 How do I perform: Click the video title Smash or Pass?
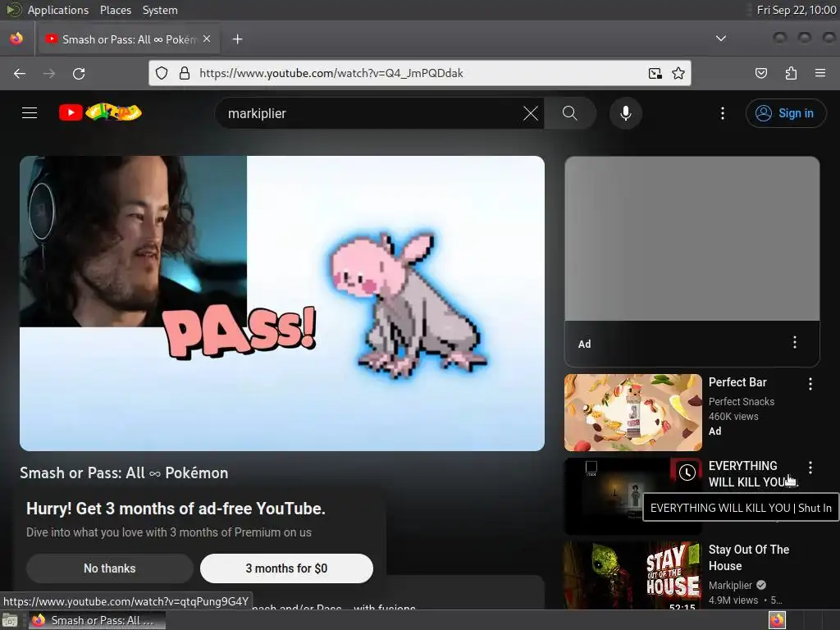click(x=124, y=473)
